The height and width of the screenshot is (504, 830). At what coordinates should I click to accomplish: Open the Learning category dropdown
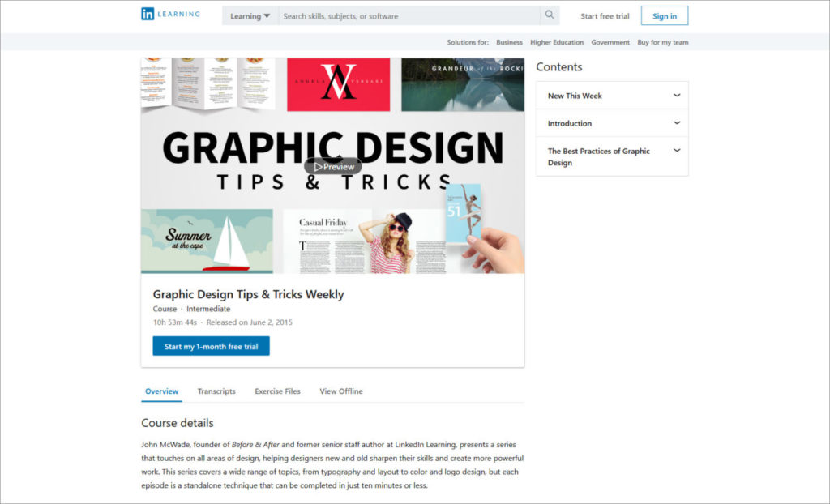coord(250,16)
